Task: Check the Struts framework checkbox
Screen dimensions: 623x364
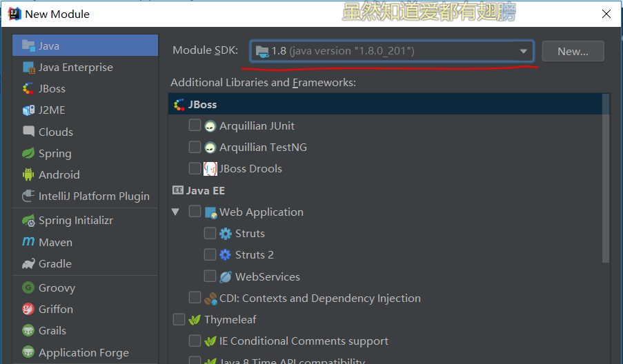Action: pos(210,232)
